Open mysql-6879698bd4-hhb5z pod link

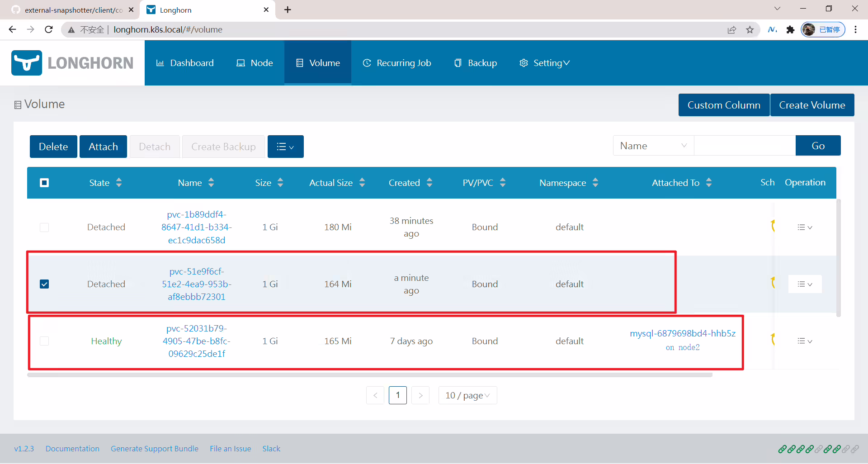click(x=683, y=333)
